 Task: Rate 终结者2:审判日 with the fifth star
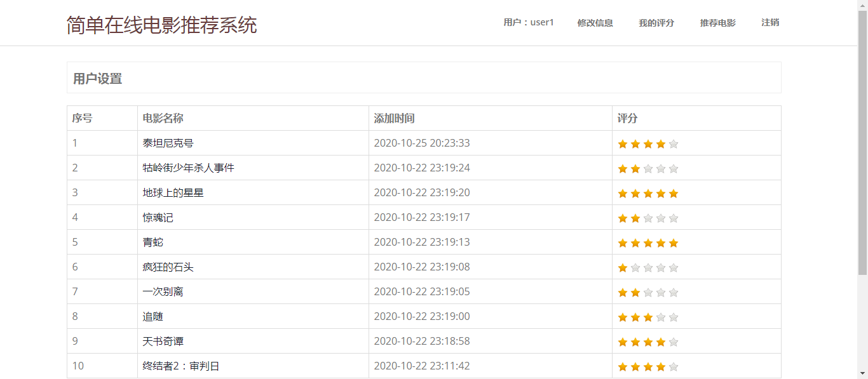click(x=674, y=367)
